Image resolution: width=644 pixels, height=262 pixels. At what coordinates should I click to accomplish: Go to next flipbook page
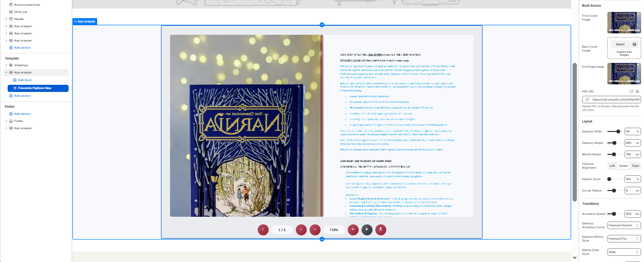(301, 230)
